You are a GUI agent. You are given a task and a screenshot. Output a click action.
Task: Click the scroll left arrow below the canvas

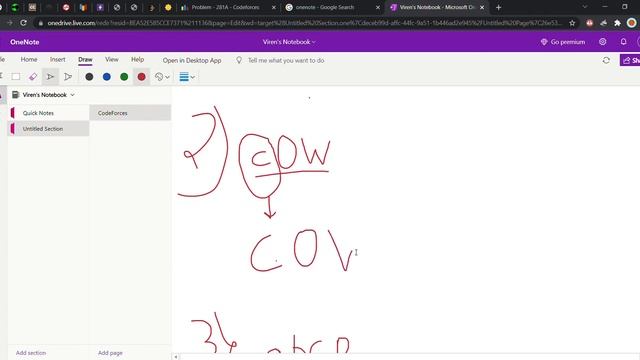coord(176,357)
